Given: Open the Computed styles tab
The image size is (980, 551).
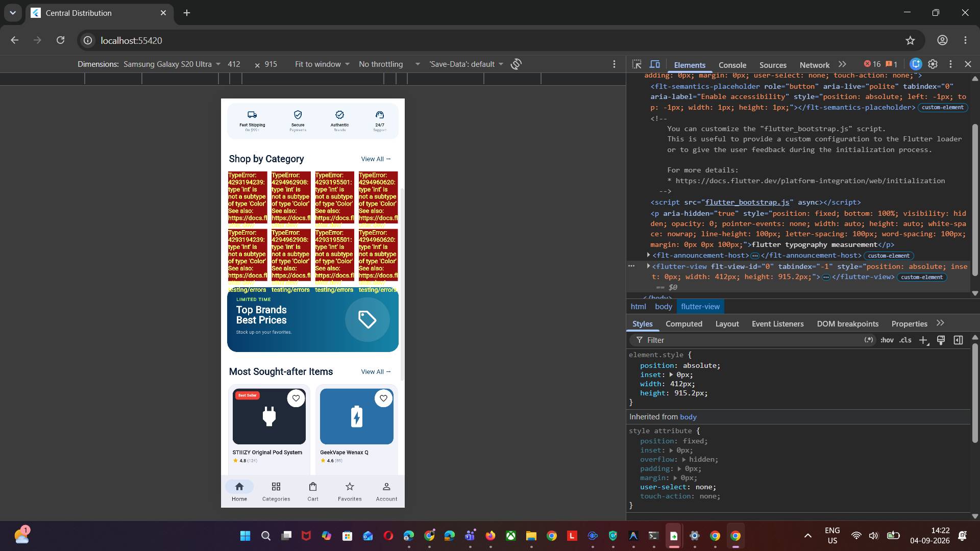Looking at the screenshot, I should point(683,324).
